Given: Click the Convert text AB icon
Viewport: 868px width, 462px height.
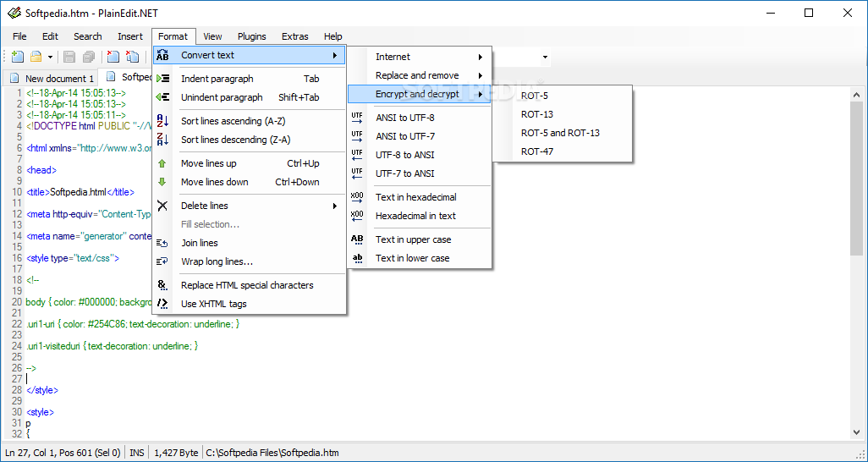Looking at the screenshot, I should 162,55.
